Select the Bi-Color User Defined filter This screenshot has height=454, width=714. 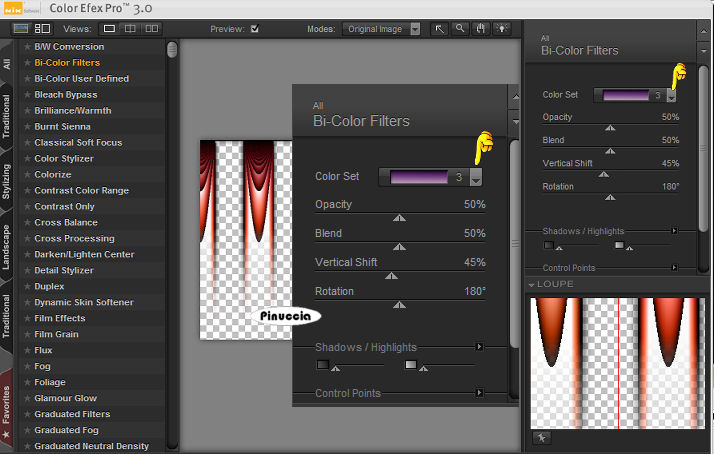point(82,78)
